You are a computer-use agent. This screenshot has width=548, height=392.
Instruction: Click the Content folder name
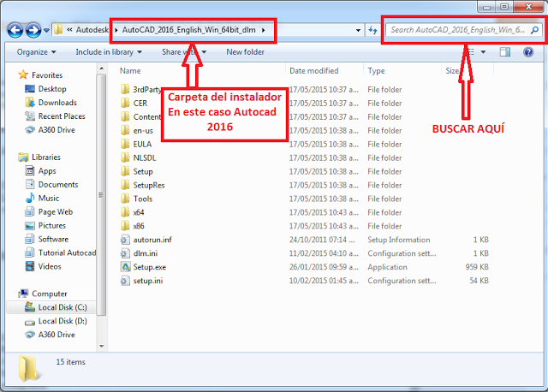tap(146, 116)
